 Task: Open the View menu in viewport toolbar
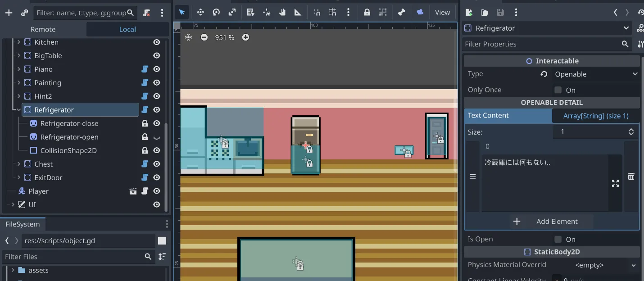(442, 13)
